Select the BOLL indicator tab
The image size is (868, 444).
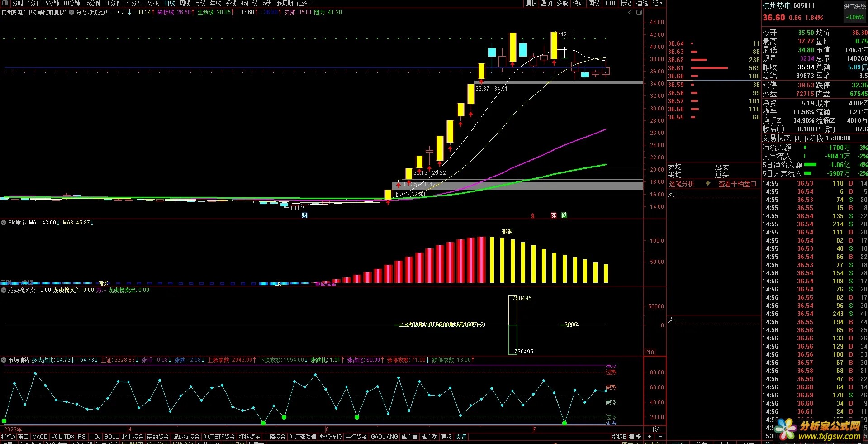point(111,437)
